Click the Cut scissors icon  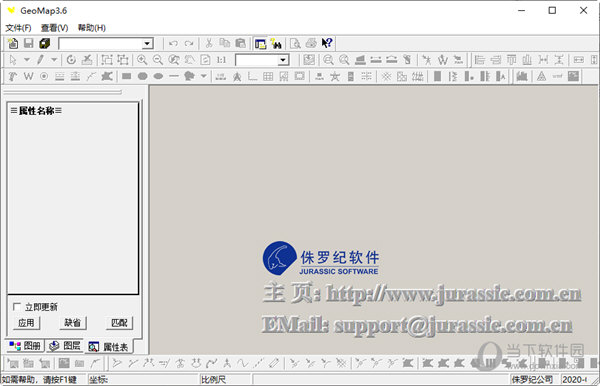tap(209, 44)
